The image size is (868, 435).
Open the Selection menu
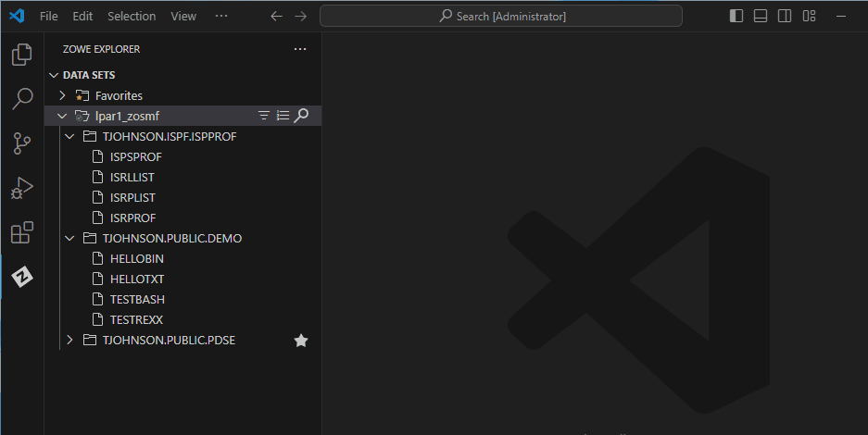coord(132,16)
